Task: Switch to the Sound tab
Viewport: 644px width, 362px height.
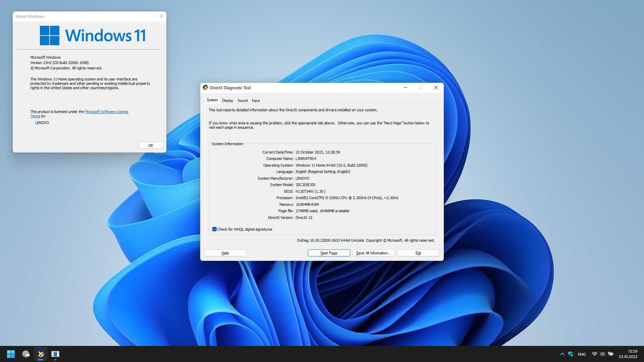Action: point(243,100)
